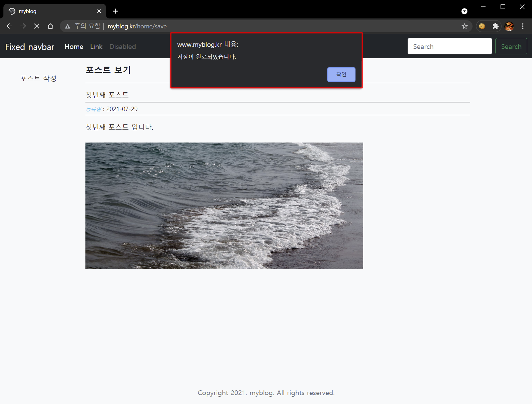532x404 pixels.
Task: Open the Extensions puzzle icon
Action: tap(495, 26)
